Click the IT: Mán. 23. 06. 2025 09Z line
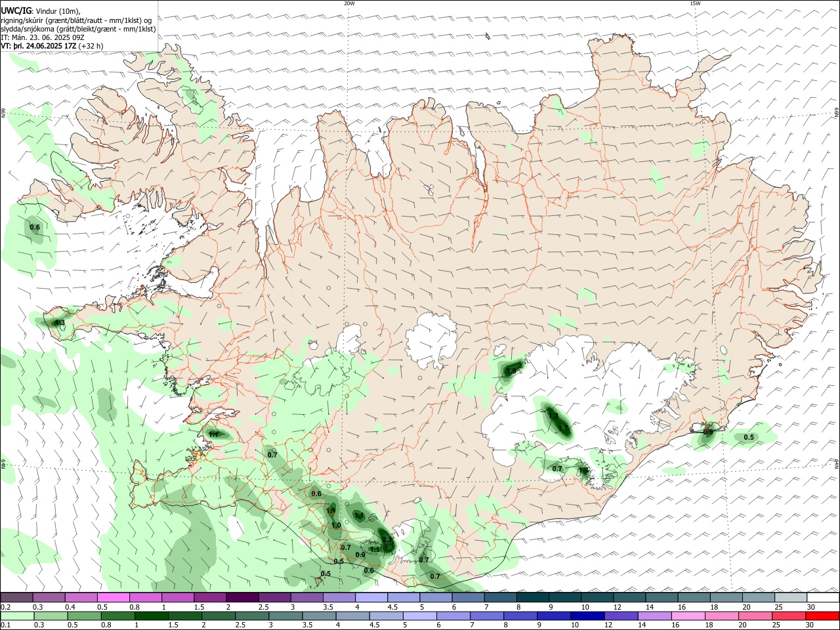 (x=43, y=37)
